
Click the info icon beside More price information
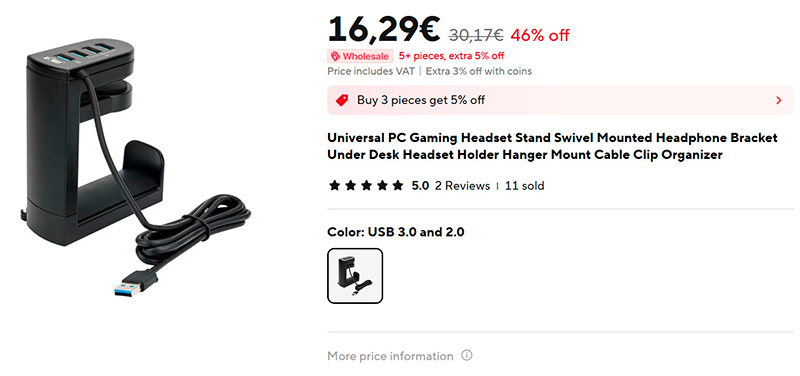[466, 355]
